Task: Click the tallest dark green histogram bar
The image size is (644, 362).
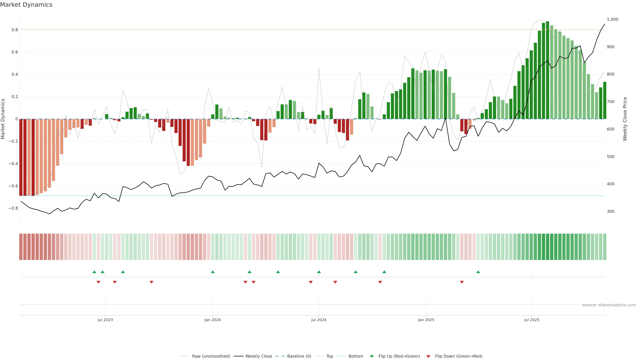Action: click(x=548, y=70)
